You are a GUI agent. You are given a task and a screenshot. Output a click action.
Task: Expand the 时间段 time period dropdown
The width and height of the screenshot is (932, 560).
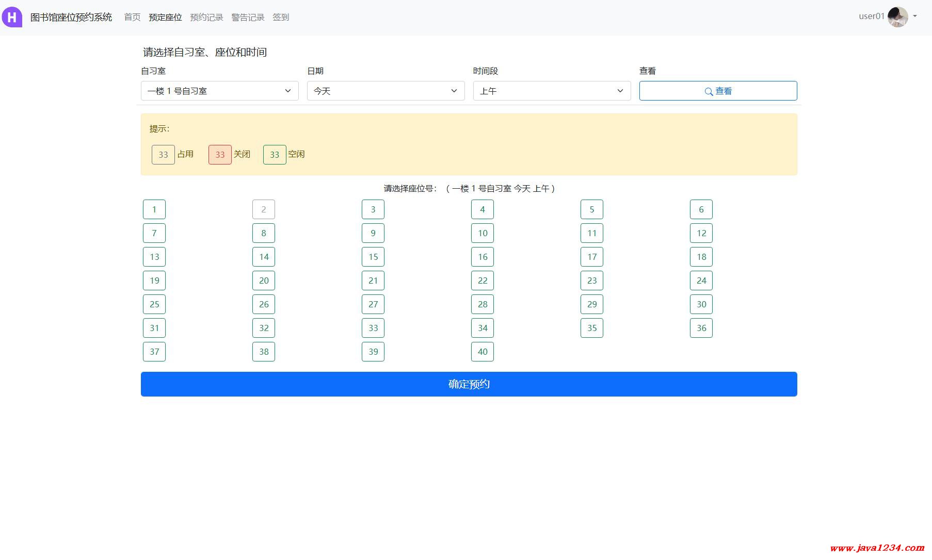(x=552, y=91)
